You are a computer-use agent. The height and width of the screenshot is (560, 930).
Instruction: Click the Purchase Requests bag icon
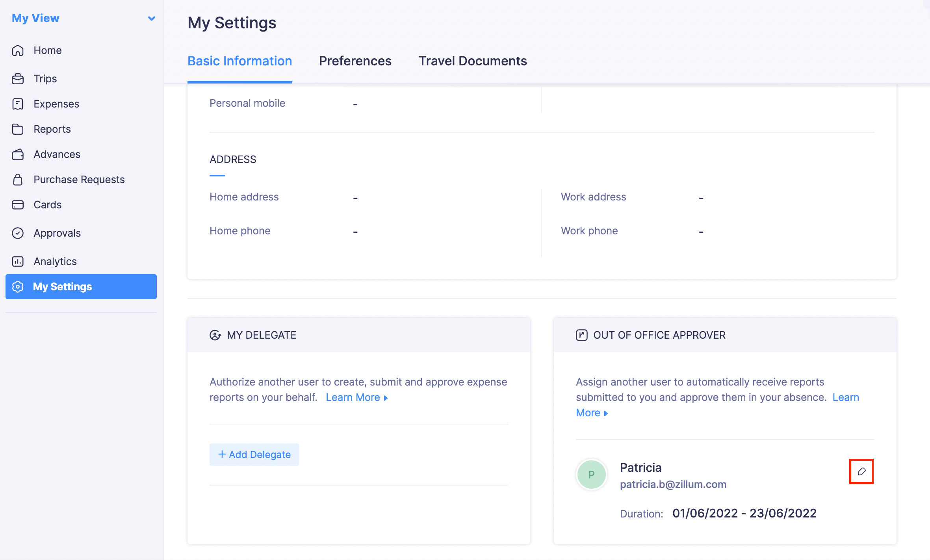click(x=18, y=180)
